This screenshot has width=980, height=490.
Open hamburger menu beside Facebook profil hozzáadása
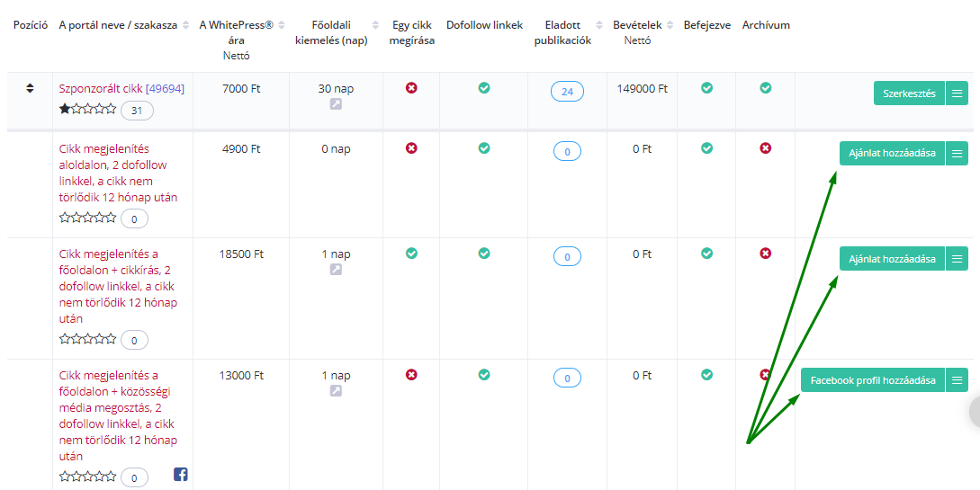click(957, 380)
